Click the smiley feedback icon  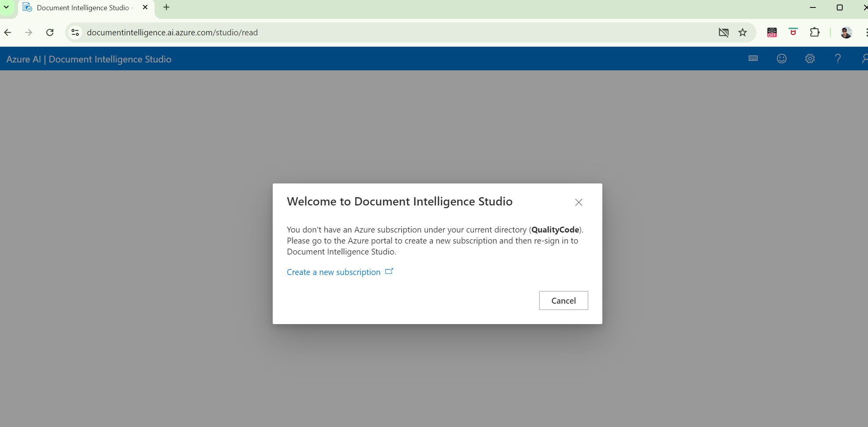pyautogui.click(x=782, y=59)
